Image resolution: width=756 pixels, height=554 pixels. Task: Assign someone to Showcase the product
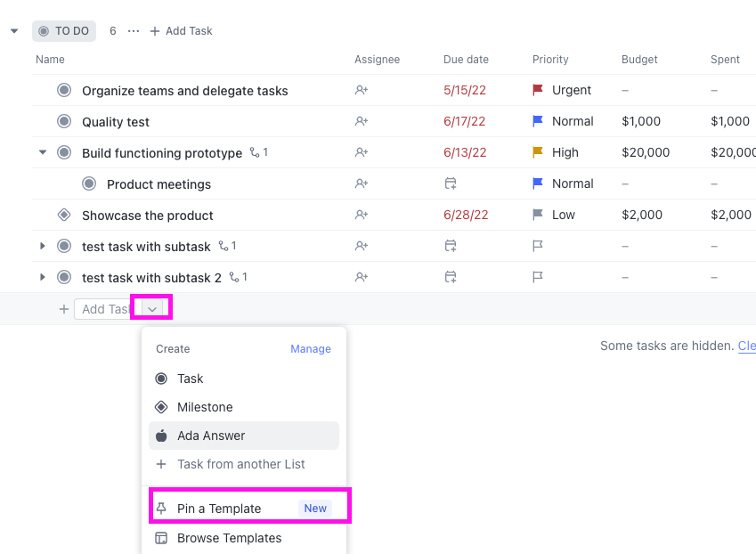tap(362, 215)
